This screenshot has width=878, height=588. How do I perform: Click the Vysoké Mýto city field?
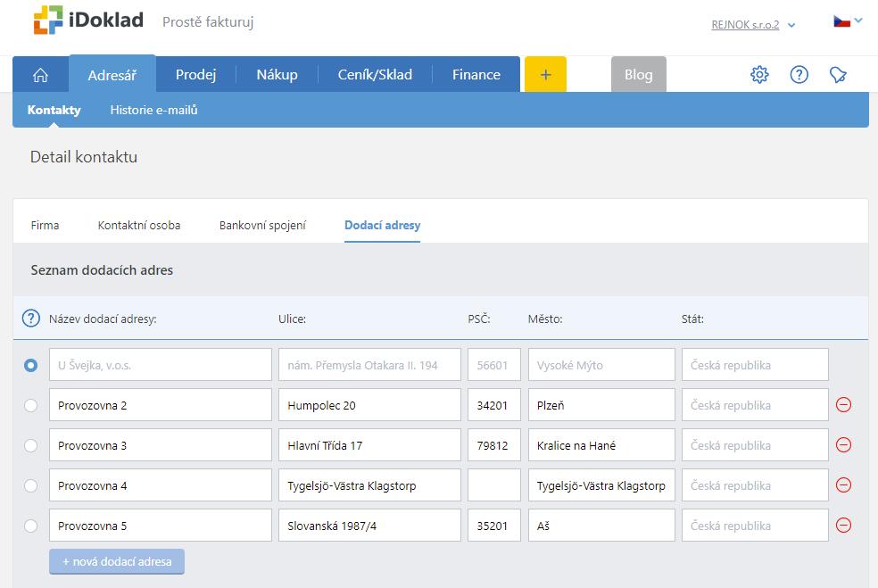tap(601, 365)
